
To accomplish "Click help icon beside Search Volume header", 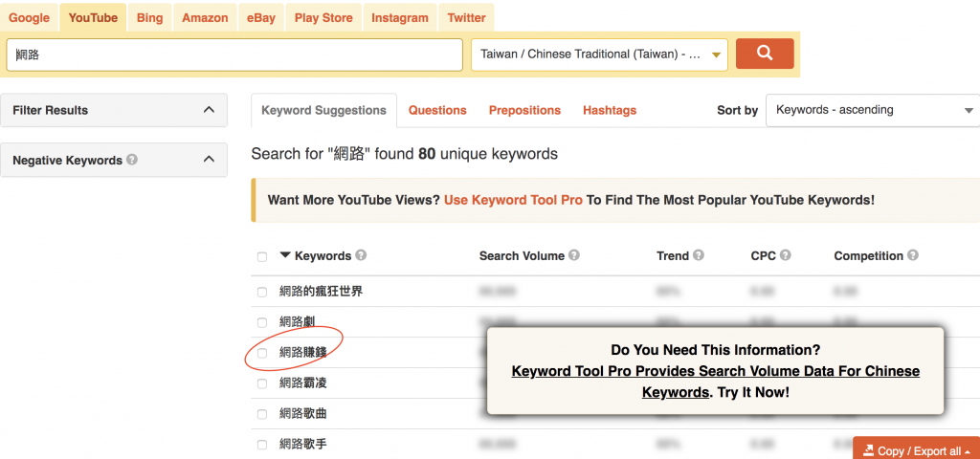I will [x=574, y=255].
